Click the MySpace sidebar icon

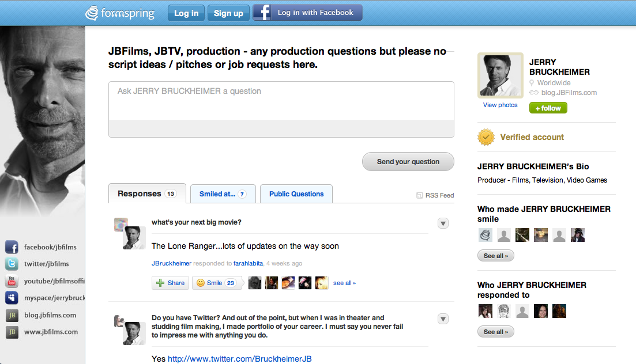pyautogui.click(x=12, y=298)
